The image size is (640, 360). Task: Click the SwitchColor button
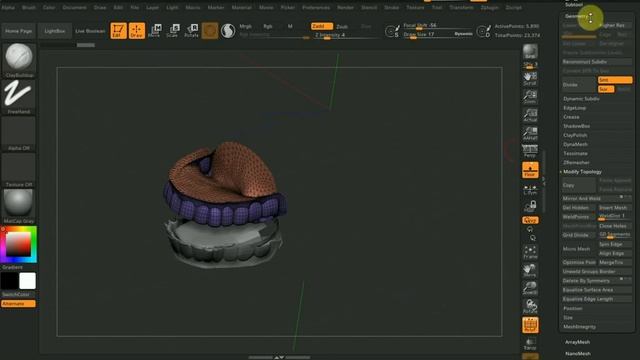coord(18,295)
